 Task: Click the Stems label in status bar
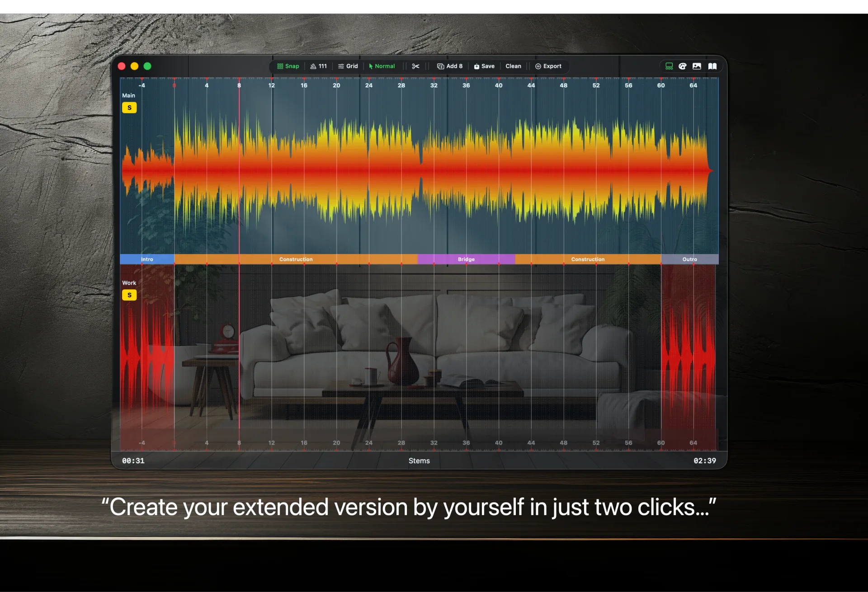[x=419, y=460]
